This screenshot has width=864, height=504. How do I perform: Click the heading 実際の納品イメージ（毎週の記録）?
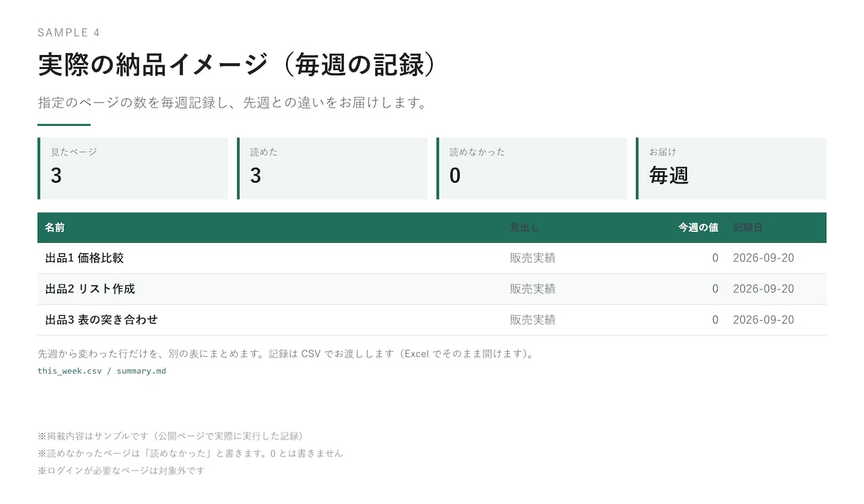pos(236,65)
